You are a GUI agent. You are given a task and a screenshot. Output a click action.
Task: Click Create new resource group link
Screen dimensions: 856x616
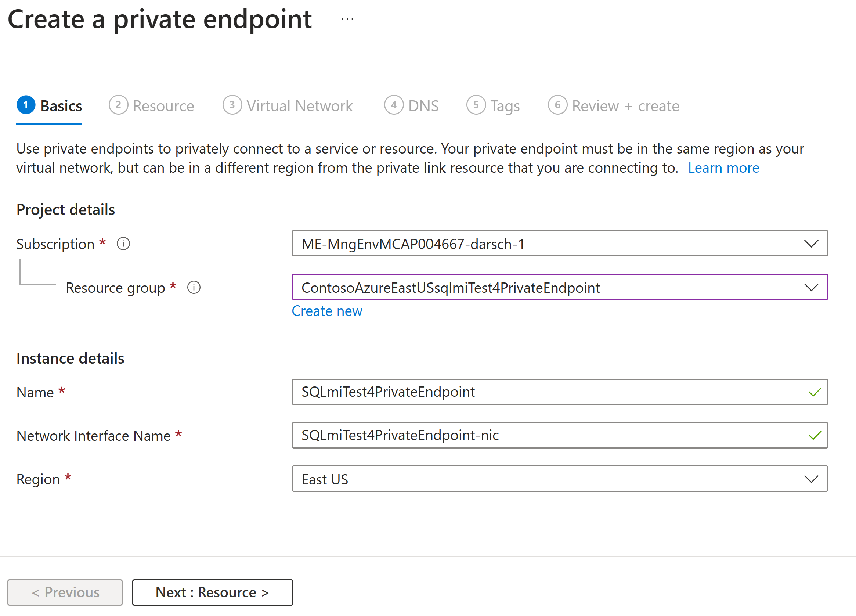pyautogui.click(x=327, y=311)
